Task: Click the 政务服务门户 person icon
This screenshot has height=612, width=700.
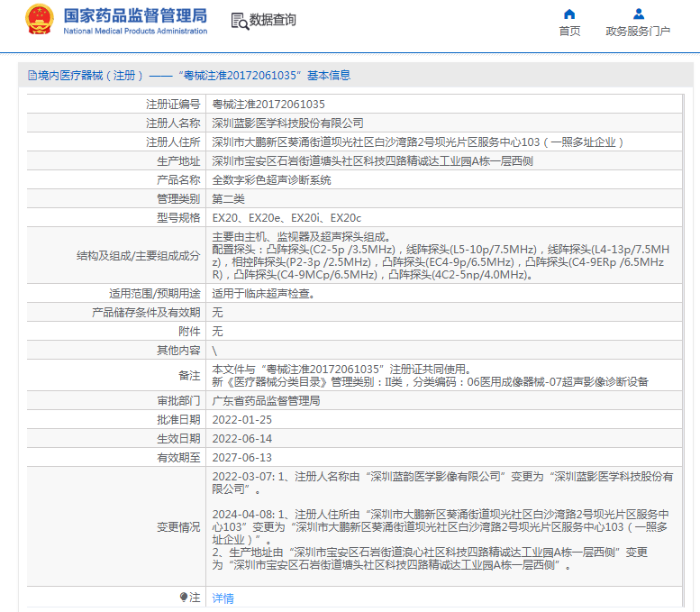Action: tap(638, 14)
